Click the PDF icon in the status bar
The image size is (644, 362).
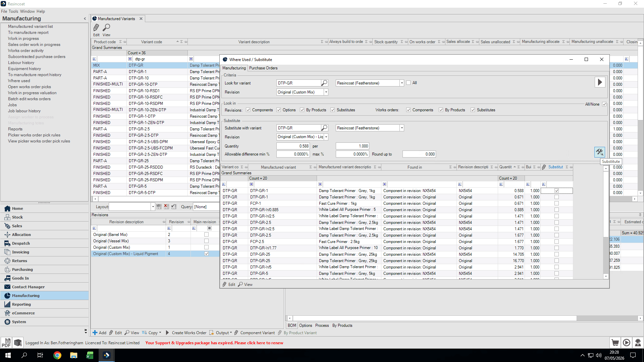click(6, 343)
